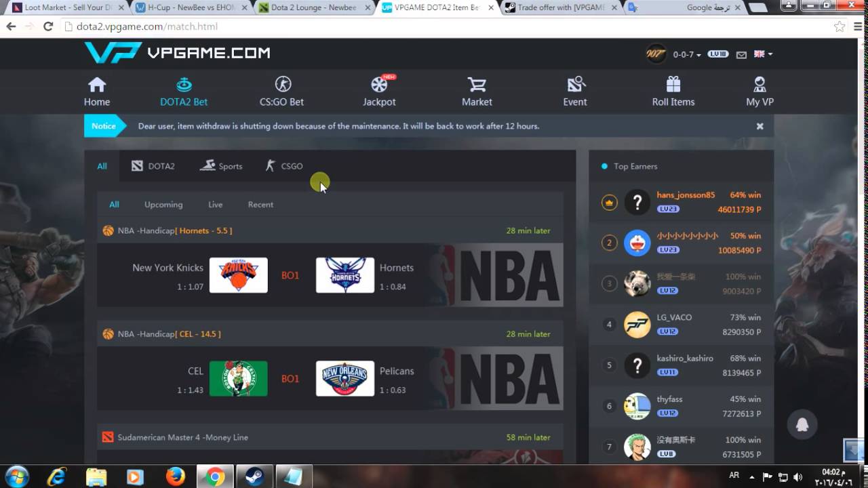Image resolution: width=868 pixels, height=488 pixels.
Task: Open the language flag dropdown
Action: point(763,54)
